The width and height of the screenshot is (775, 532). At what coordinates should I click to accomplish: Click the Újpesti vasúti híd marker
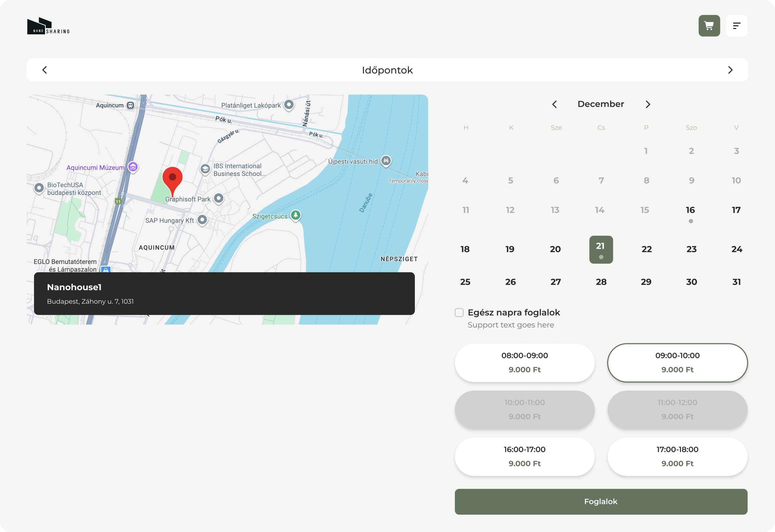click(x=386, y=161)
